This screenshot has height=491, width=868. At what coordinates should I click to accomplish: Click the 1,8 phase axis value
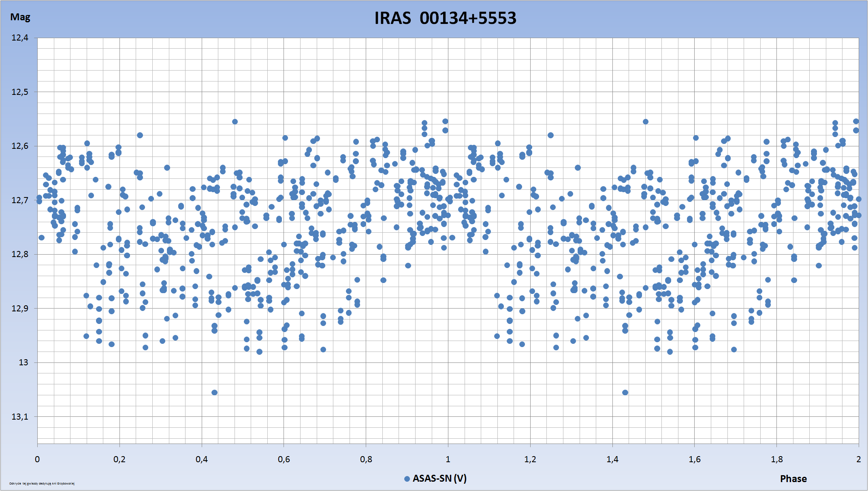(x=777, y=459)
